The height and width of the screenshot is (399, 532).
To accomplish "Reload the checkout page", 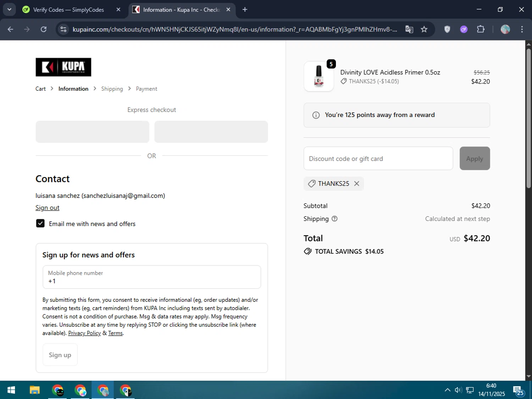I will pyautogui.click(x=44, y=29).
